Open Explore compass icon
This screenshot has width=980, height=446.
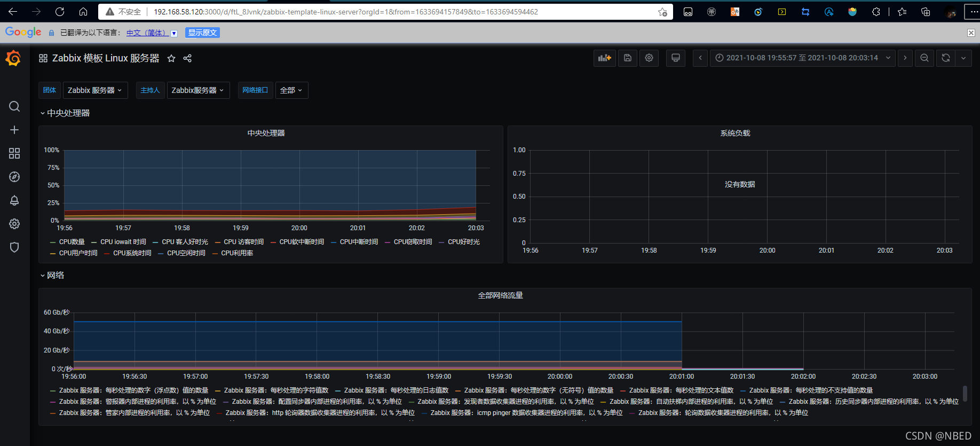(x=14, y=177)
